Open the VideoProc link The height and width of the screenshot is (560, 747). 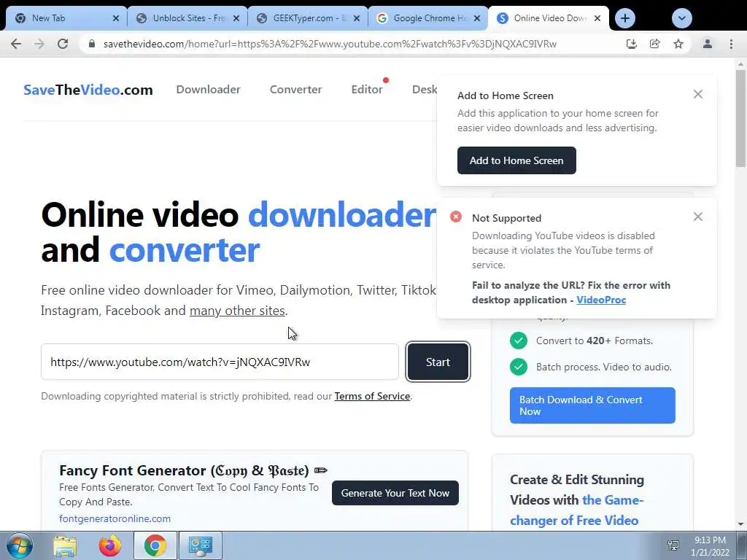click(601, 300)
